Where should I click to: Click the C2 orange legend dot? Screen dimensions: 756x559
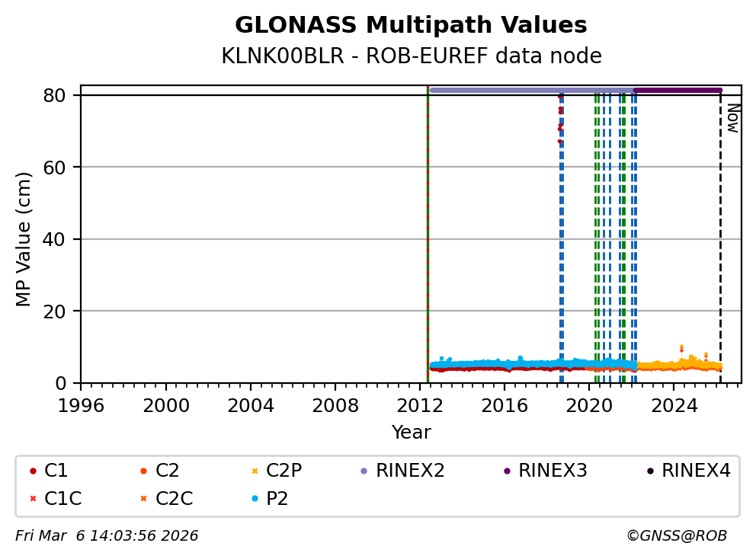tap(143, 471)
